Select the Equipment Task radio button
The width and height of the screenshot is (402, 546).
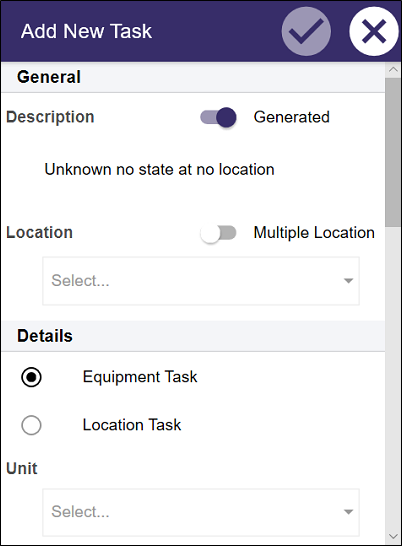pos(31,377)
